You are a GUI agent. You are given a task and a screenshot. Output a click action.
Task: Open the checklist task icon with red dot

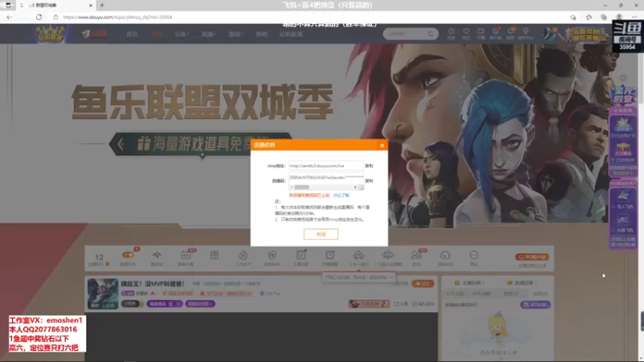301,255
